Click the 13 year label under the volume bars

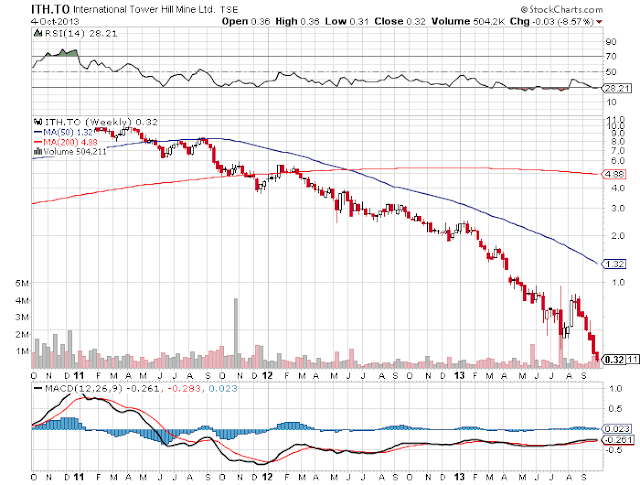coord(460,375)
